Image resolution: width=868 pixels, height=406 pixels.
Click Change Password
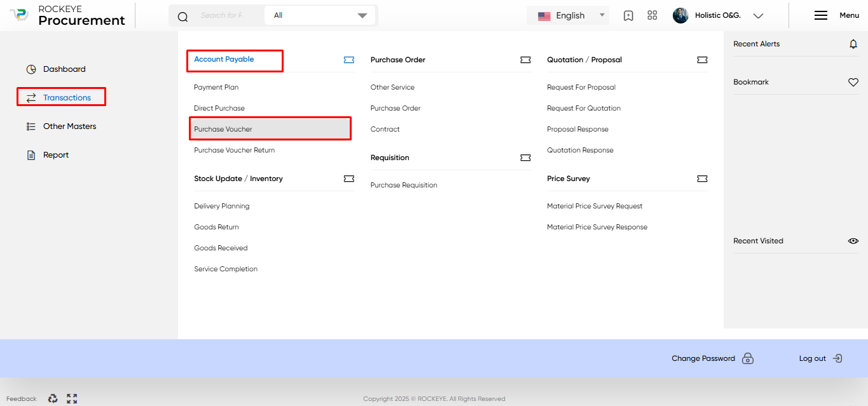click(x=703, y=358)
